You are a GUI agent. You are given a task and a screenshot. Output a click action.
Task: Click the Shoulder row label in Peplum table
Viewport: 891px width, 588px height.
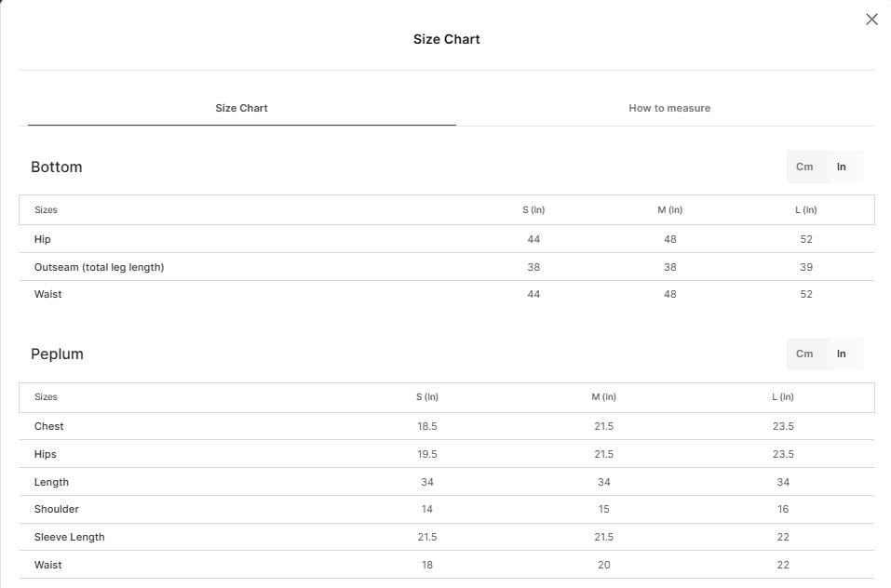point(56,509)
